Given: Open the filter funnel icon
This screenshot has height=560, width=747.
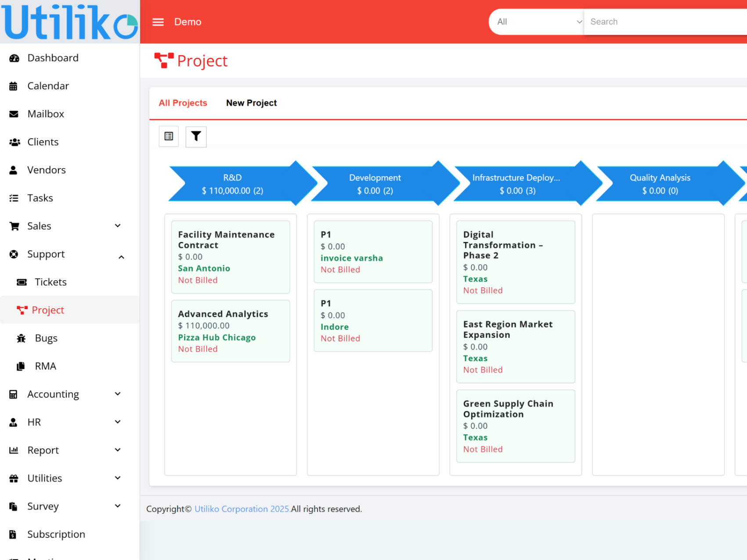Looking at the screenshot, I should (196, 137).
